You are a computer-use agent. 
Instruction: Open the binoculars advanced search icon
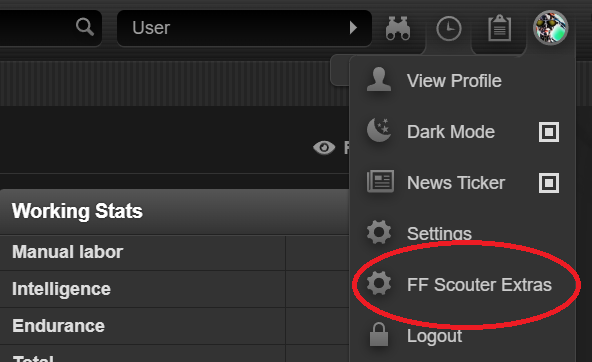[x=398, y=28]
